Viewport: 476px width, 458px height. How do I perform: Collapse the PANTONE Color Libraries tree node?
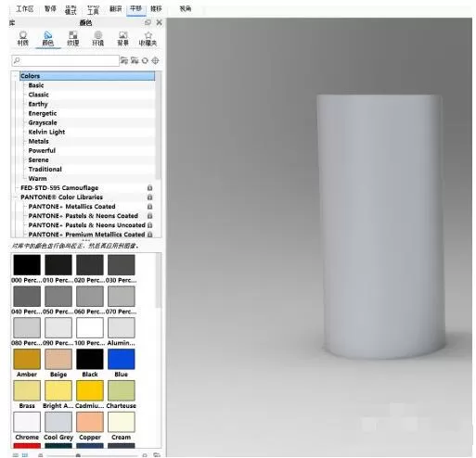pyautogui.click(x=16, y=197)
